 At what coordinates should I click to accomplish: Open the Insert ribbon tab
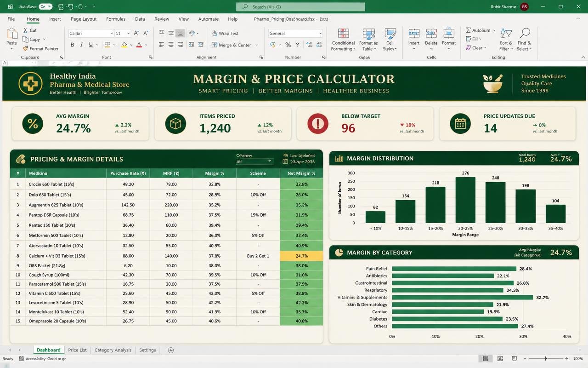point(55,19)
